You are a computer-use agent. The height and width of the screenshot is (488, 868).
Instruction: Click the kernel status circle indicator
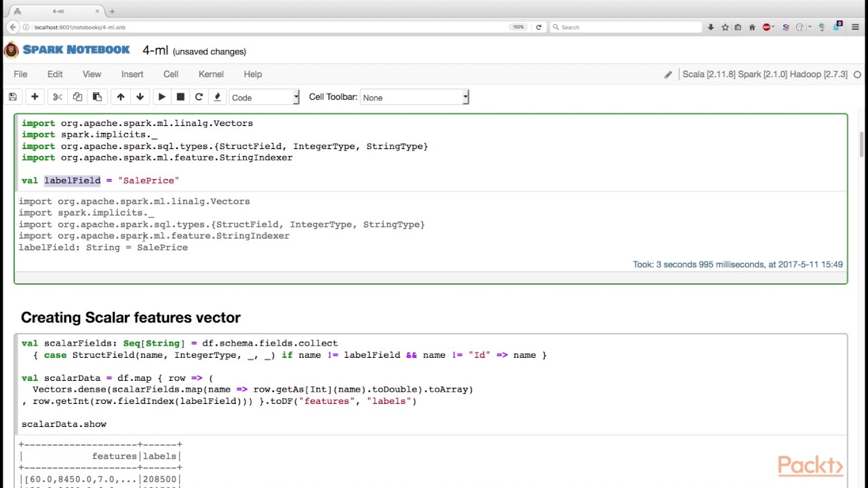point(857,75)
